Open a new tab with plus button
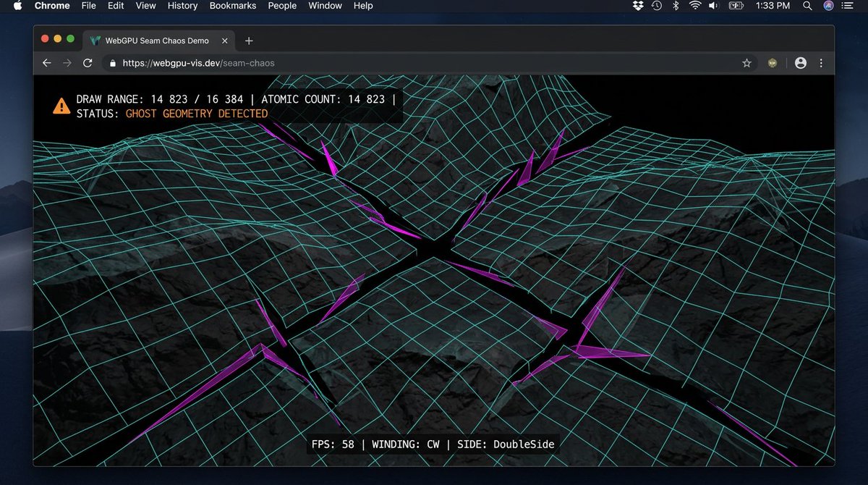Viewport: 868px width, 485px height. click(x=249, y=41)
